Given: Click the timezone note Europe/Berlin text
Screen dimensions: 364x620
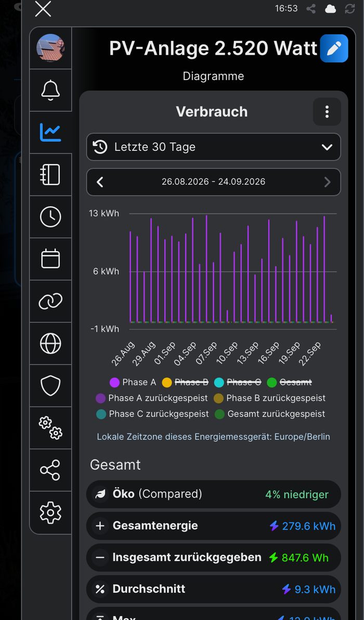Looking at the screenshot, I should (x=213, y=437).
